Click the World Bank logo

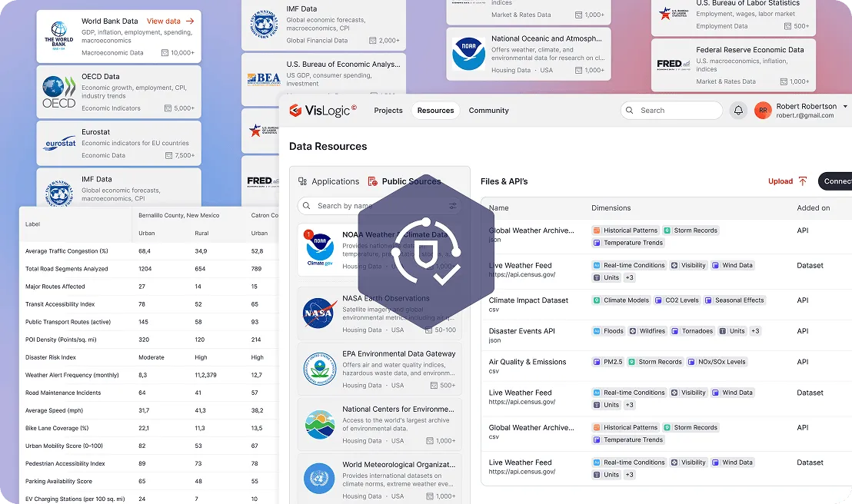pos(58,36)
